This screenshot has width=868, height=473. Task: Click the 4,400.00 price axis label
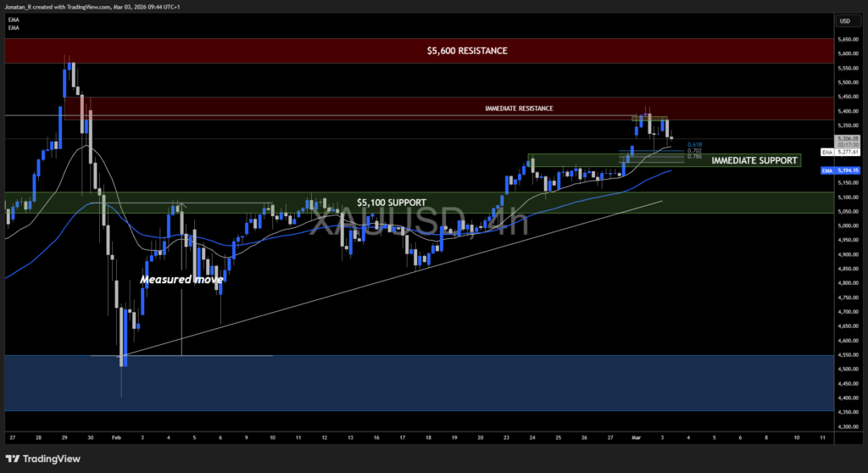tap(848, 398)
